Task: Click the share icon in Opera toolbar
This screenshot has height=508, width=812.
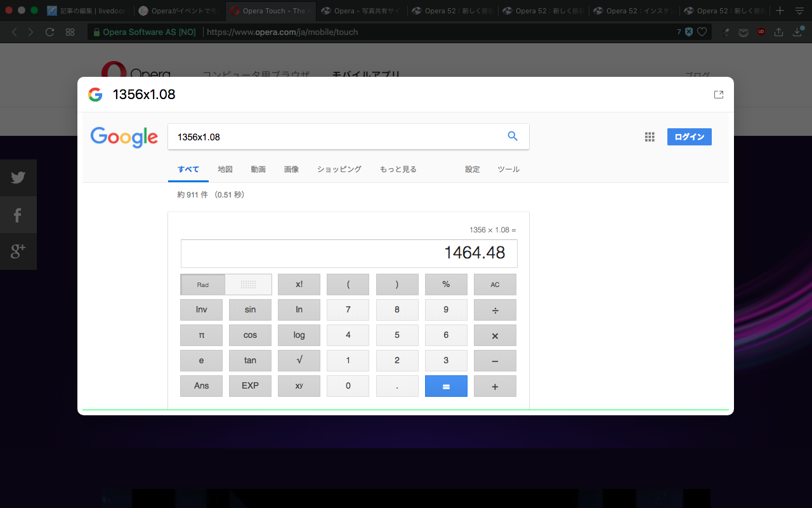Action: [x=779, y=32]
